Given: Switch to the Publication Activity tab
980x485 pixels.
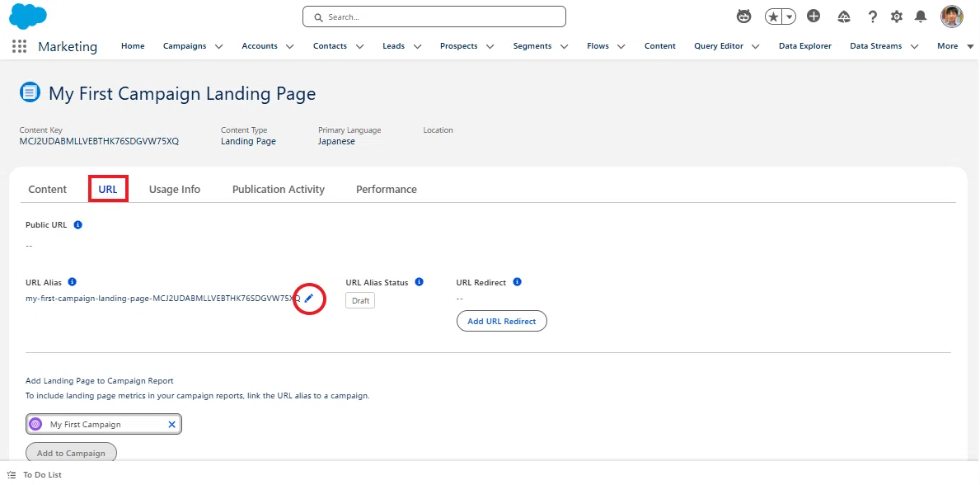Looking at the screenshot, I should (278, 189).
